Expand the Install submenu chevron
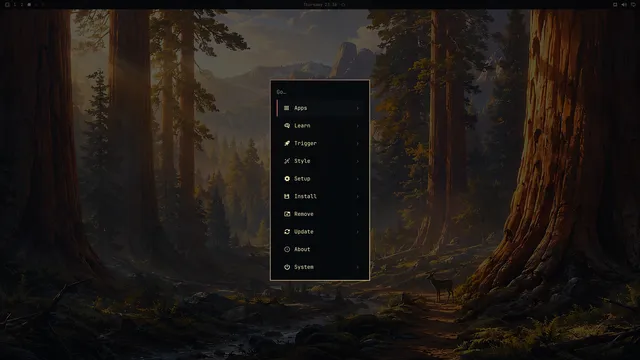Image resolution: width=640 pixels, height=360 pixels. [358, 196]
